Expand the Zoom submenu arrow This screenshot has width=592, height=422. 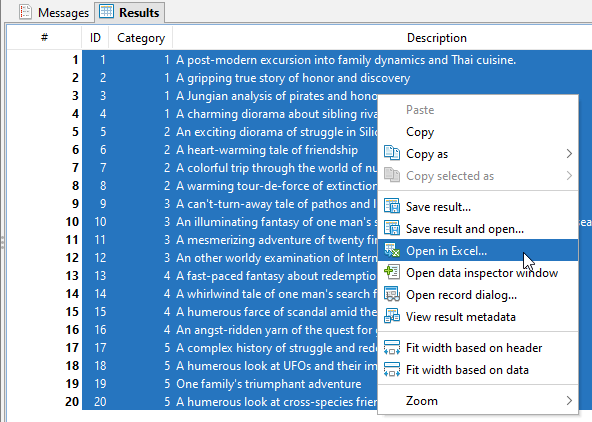569,400
